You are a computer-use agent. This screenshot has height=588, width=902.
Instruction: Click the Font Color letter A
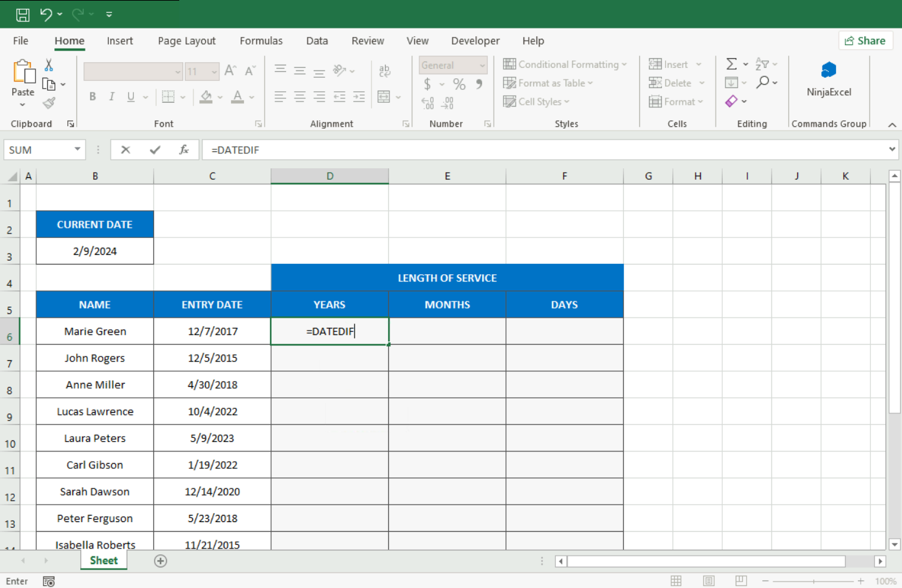click(237, 96)
